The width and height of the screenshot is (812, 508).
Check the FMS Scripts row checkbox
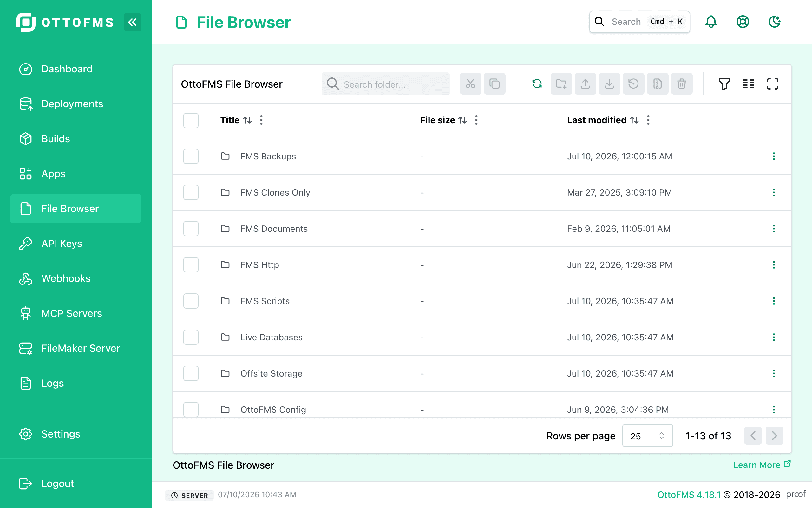click(191, 301)
